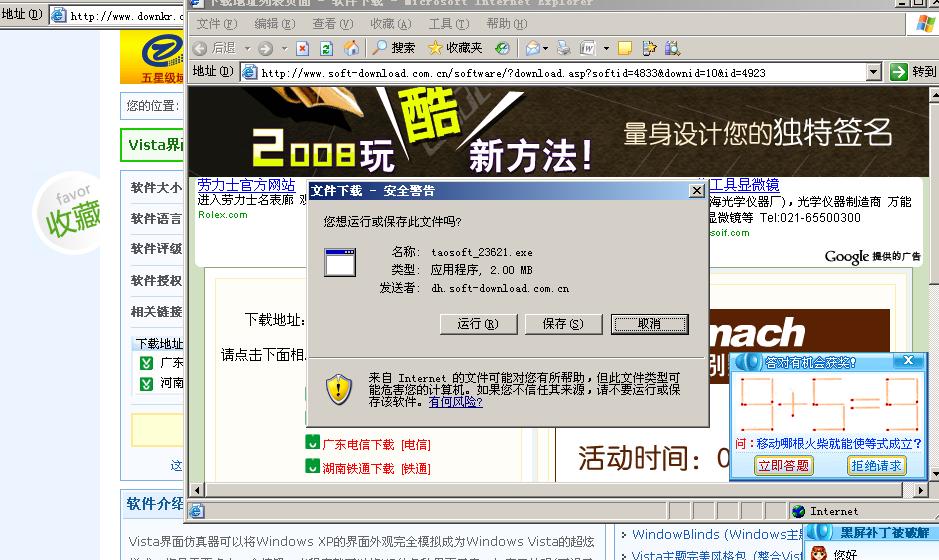Open the 劳力士官方网站 ad link

click(x=246, y=184)
